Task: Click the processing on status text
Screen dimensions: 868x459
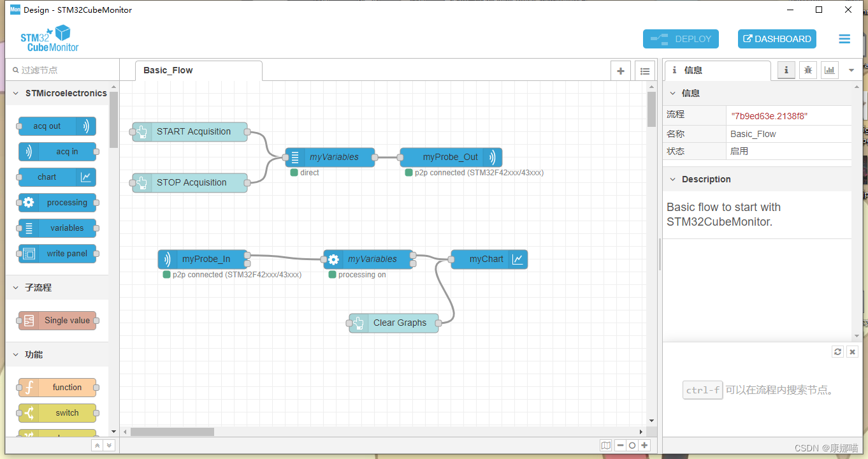Action: coord(362,275)
